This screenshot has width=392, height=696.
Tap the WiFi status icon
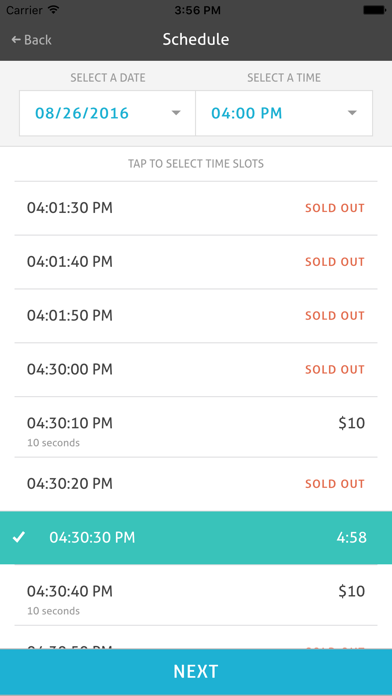coord(54,9)
